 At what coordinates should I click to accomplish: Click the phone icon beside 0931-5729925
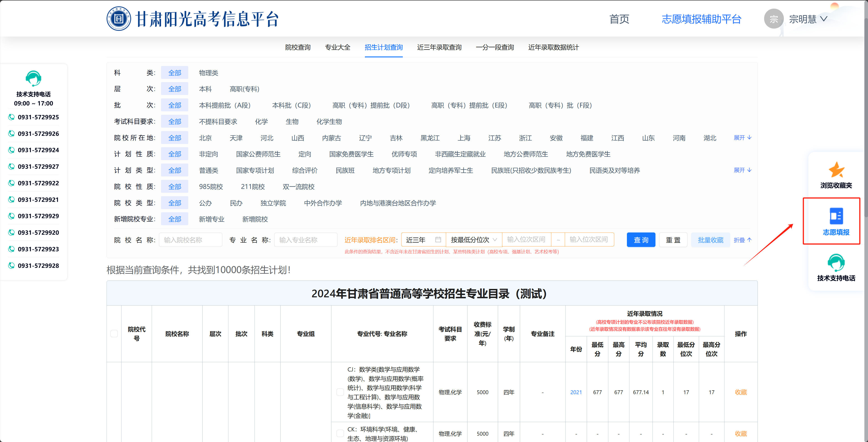coord(12,117)
